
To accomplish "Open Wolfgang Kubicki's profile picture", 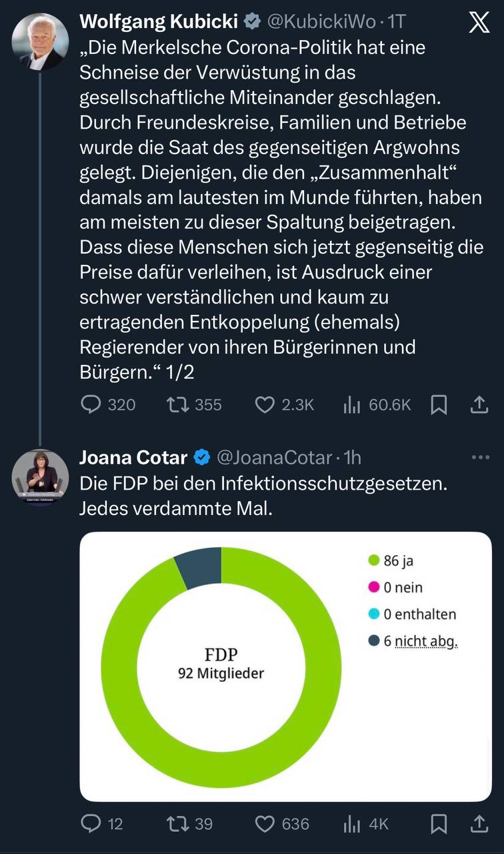I will pyautogui.click(x=40, y=41).
